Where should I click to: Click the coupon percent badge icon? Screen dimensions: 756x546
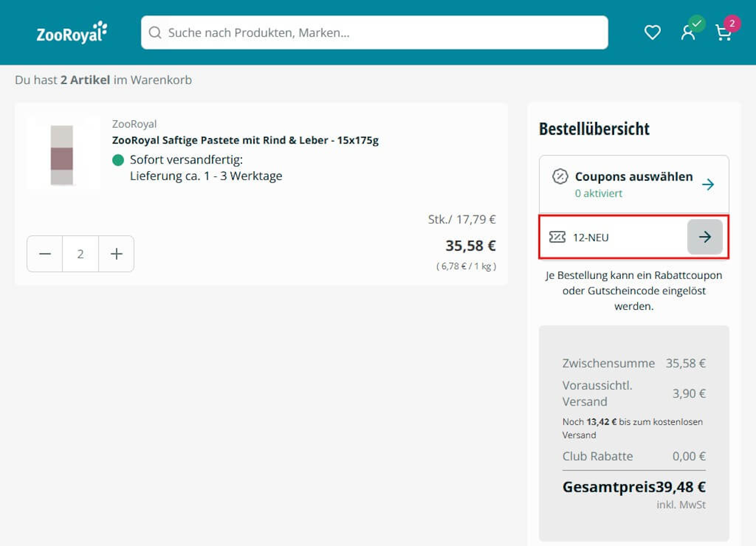[560, 176]
